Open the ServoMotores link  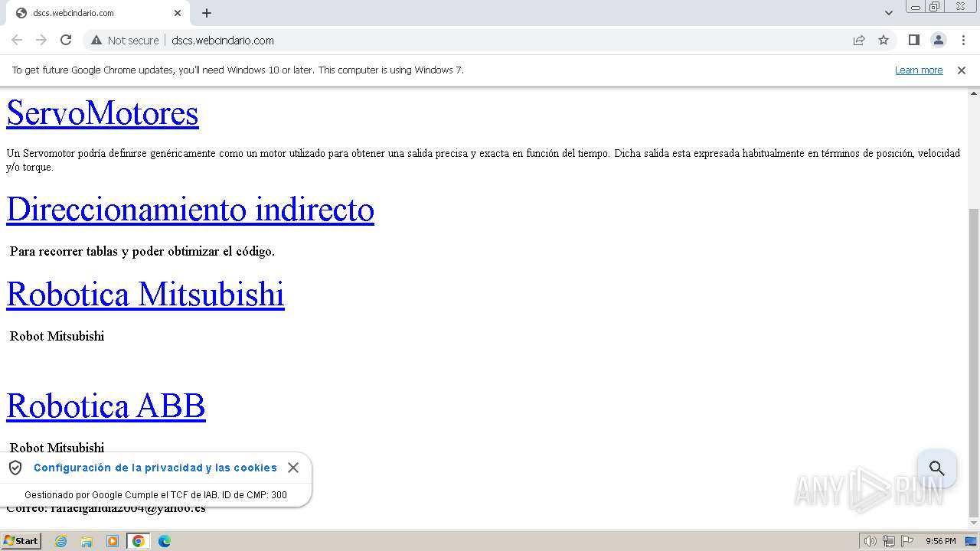click(x=103, y=113)
